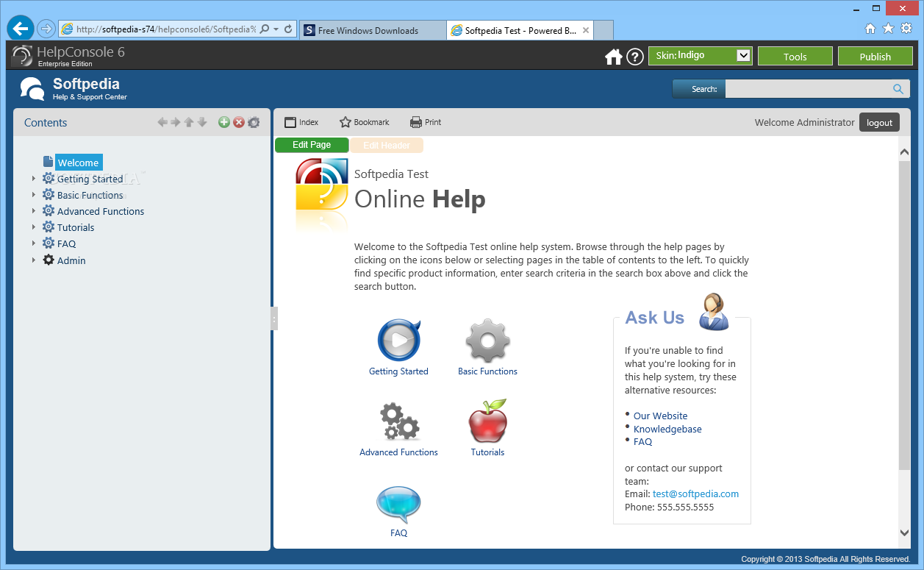Click the FAQ link in Ask Us
Image resolution: width=924 pixels, height=570 pixels.
[642, 441]
